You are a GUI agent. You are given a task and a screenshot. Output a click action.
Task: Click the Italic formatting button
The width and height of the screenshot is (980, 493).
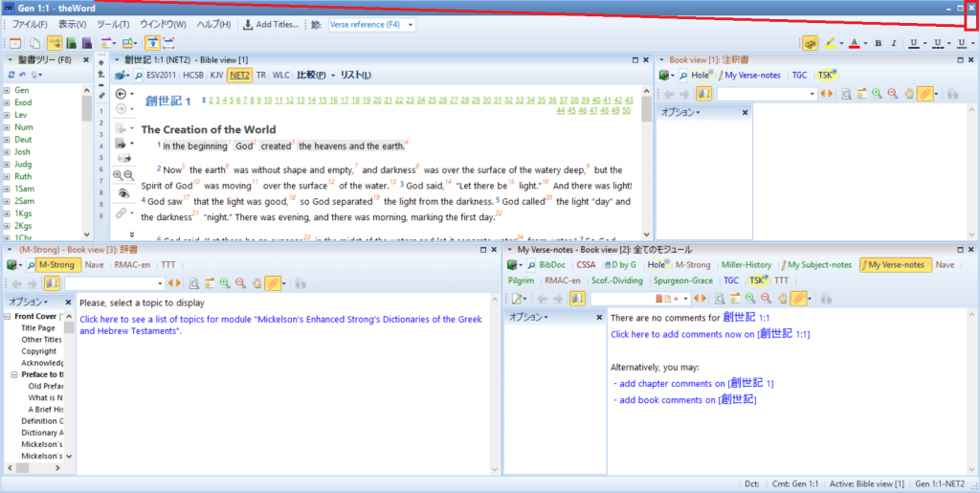point(893,43)
